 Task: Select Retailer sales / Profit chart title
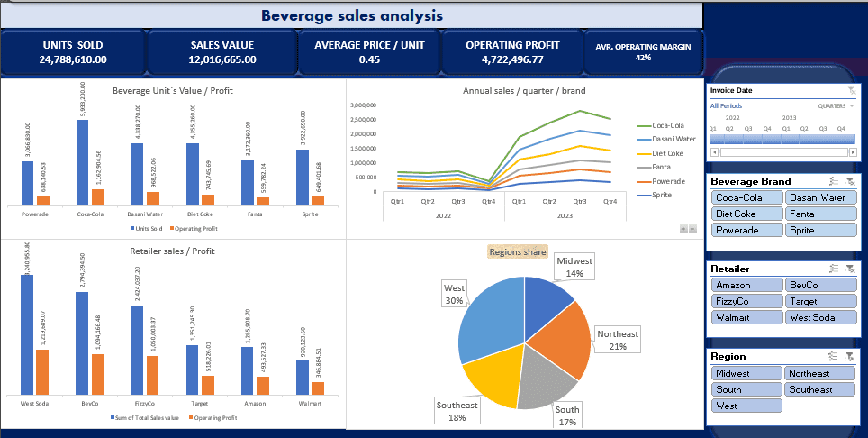pos(172,251)
